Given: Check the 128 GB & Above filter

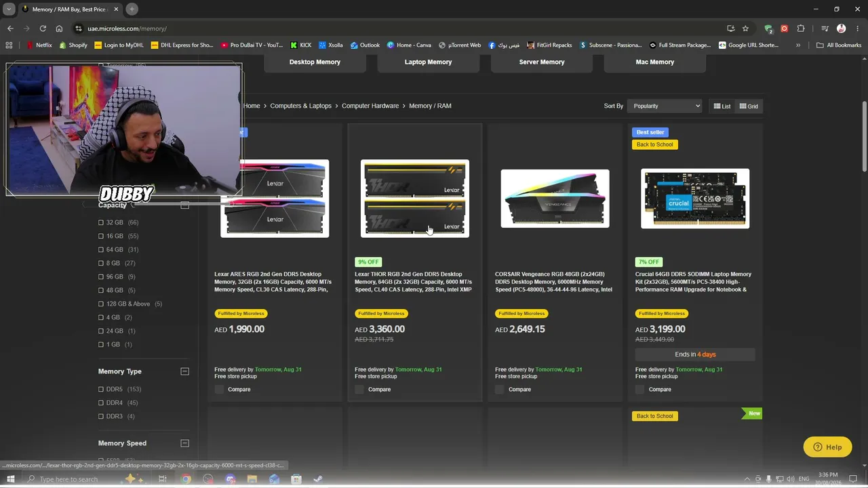Looking at the screenshot, I should pos(101,304).
